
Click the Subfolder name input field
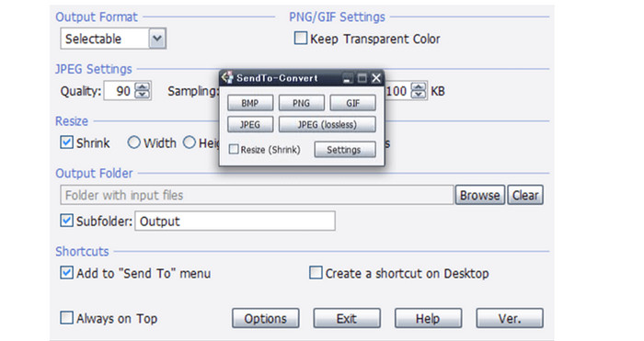click(x=235, y=222)
